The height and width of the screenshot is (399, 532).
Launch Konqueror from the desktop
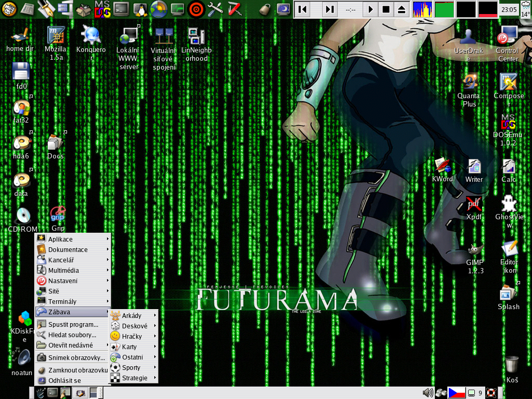point(91,36)
